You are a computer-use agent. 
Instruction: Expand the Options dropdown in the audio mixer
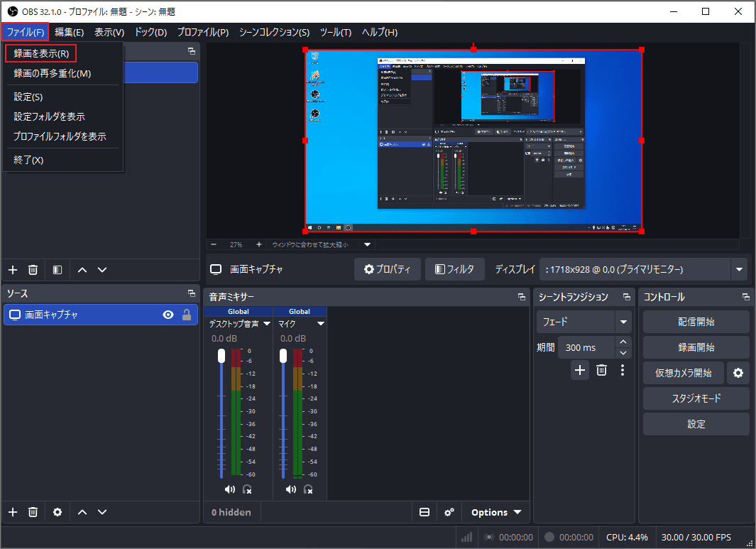[496, 512]
